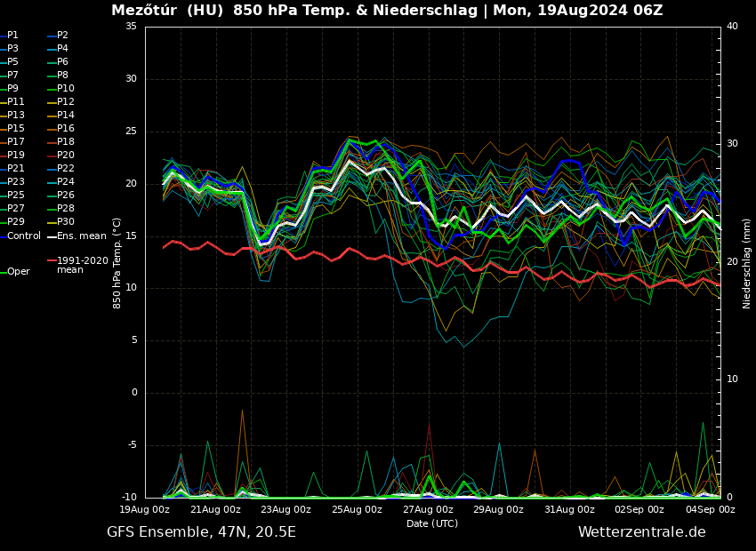The height and width of the screenshot is (551, 756).
Task: Click the P1 legend entry
Action: pyautogui.click(x=12, y=36)
